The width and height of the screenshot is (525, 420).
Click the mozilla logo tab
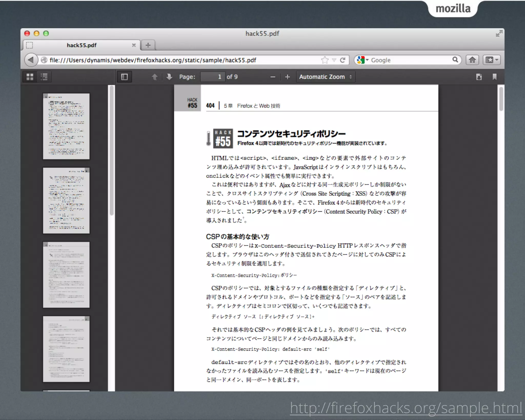pyautogui.click(x=453, y=8)
